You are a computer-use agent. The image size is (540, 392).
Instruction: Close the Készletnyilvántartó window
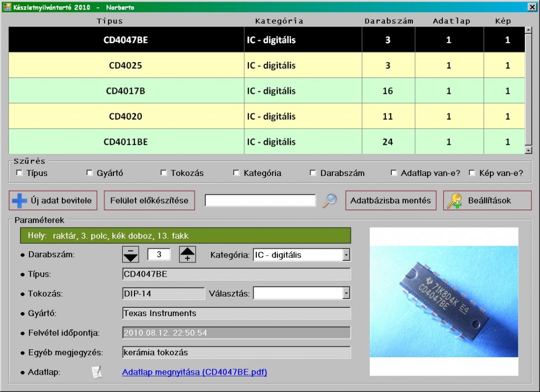(x=532, y=7)
